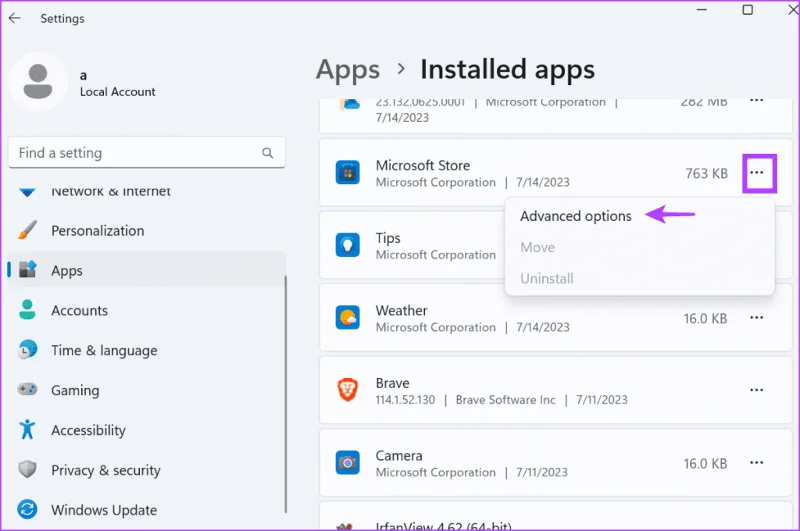
Task: Navigate to Gaming settings
Action: pyautogui.click(x=146, y=390)
